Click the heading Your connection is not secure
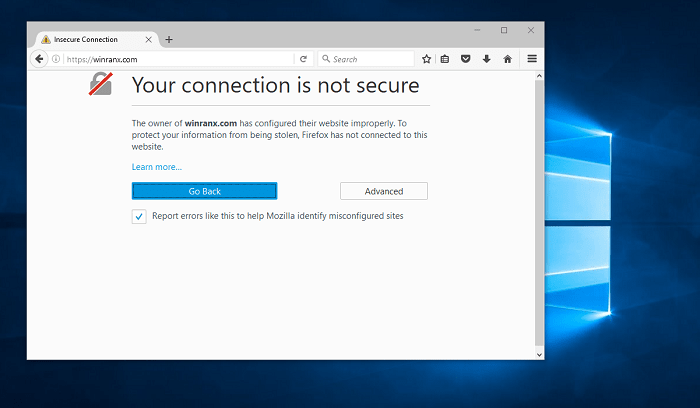700x408 pixels. 275,85
